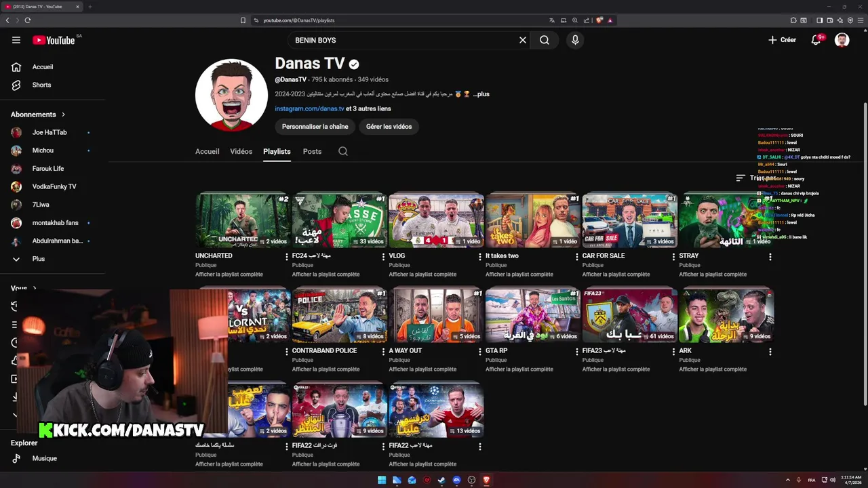This screenshot has width=868, height=488.
Task: Click the YouTube logo
Action: (x=54, y=40)
